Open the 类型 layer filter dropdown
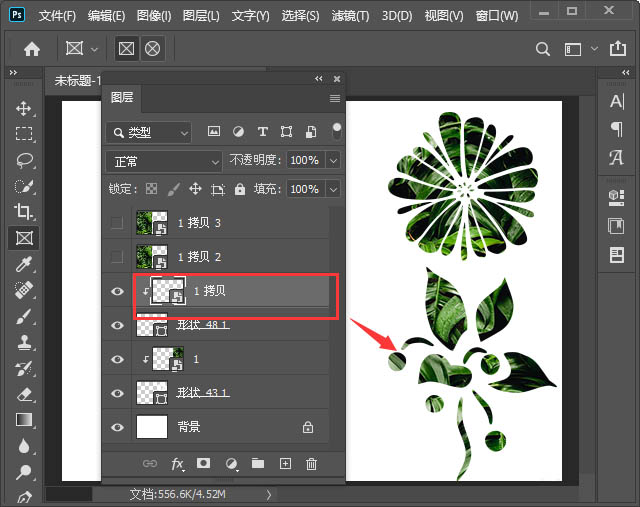The image size is (640, 507). [148, 132]
